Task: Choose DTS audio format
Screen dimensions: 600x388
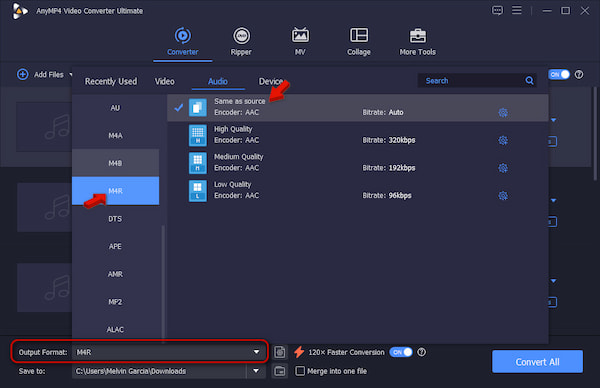Action: 115,219
